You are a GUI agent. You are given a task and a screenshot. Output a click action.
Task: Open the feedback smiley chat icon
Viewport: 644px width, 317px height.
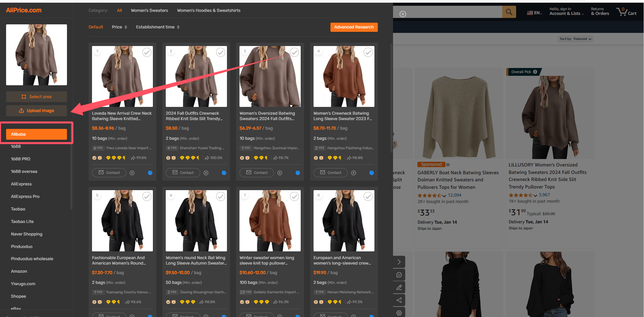tap(399, 275)
